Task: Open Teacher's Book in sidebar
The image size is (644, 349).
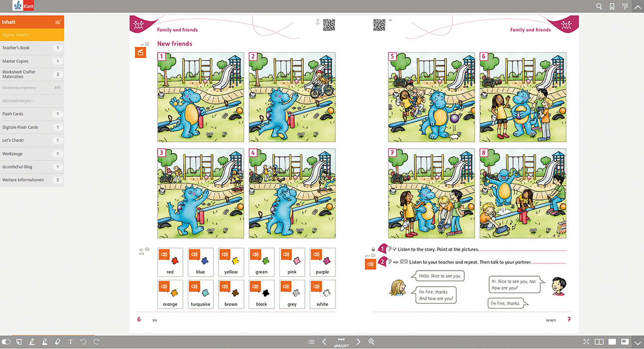Action: pyautogui.click(x=32, y=48)
